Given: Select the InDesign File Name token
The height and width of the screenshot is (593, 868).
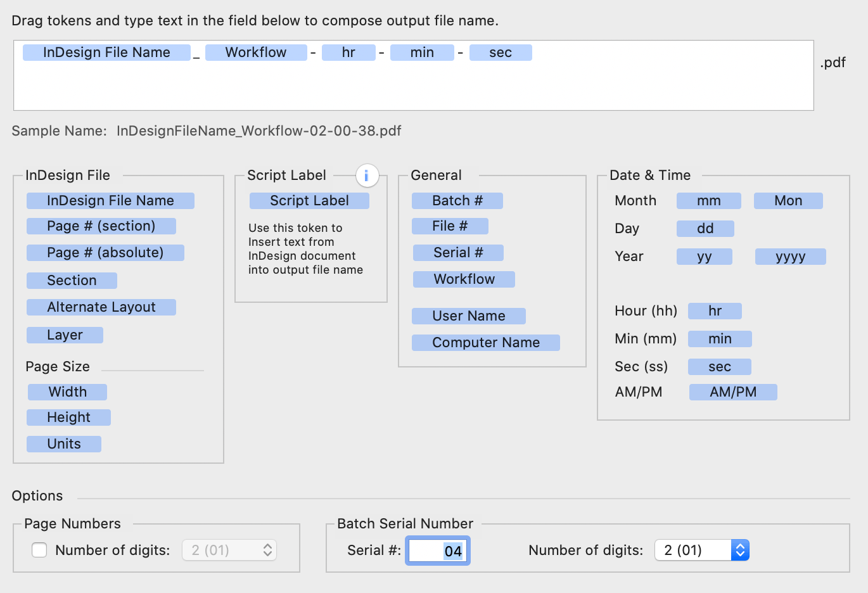Looking at the screenshot, I should point(110,200).
